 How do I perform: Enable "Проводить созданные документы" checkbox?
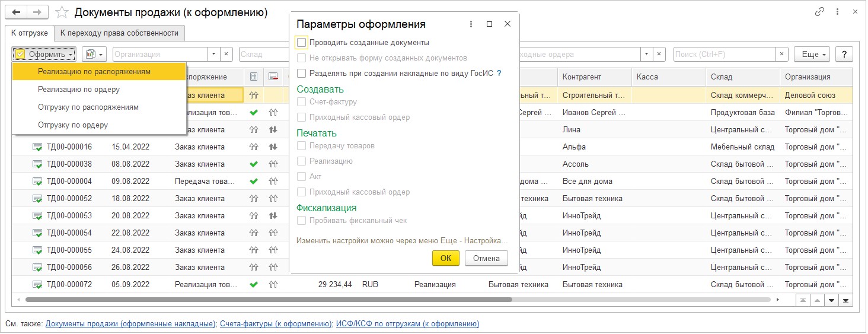click(302, 43)
